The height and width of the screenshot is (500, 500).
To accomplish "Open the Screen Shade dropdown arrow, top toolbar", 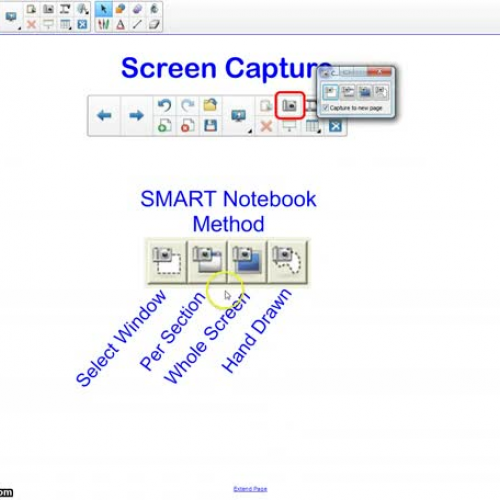I will tap(19, 29).
